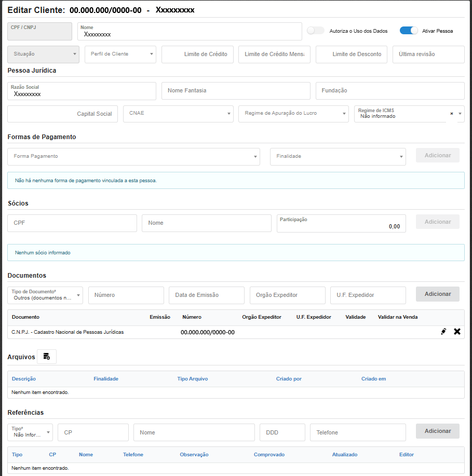Sort Referências table by Comprovado column

[269, 455]
